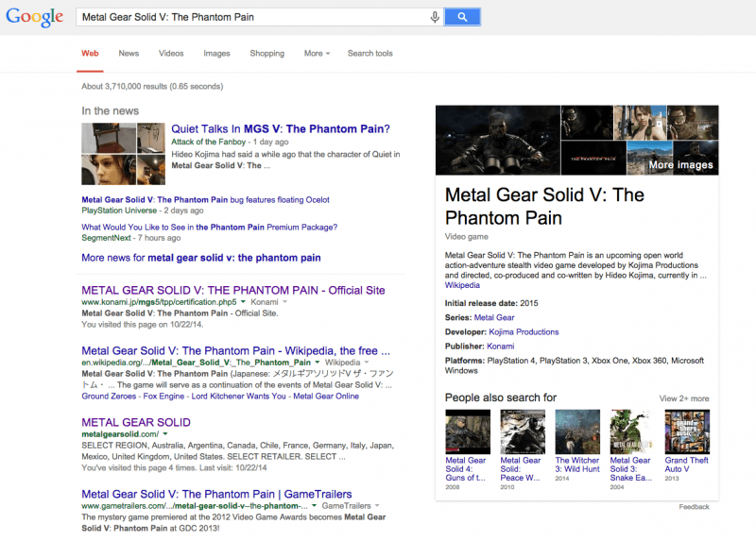Click the news story thumbnail collage

pyautogui.click(x=123, y=154)
